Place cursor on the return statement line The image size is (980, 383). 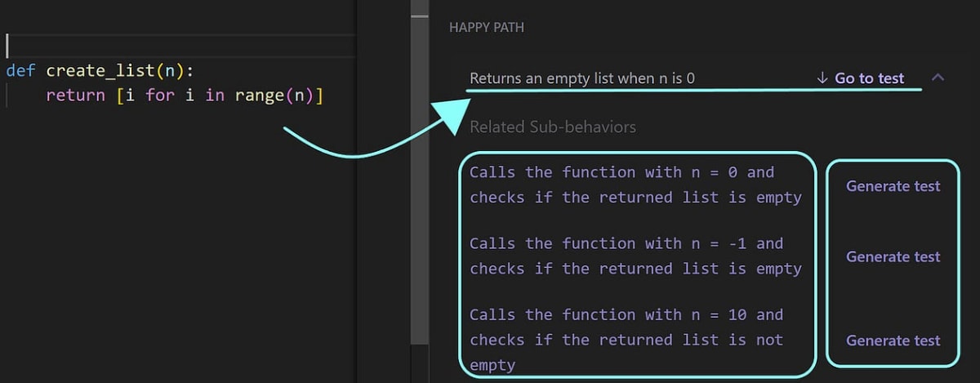click(x=185, y=96)
